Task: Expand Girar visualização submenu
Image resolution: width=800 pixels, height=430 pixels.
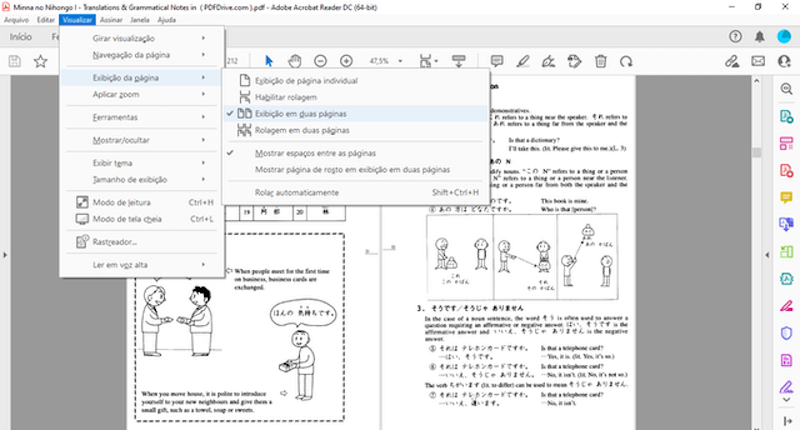Action: click(141, 38)
